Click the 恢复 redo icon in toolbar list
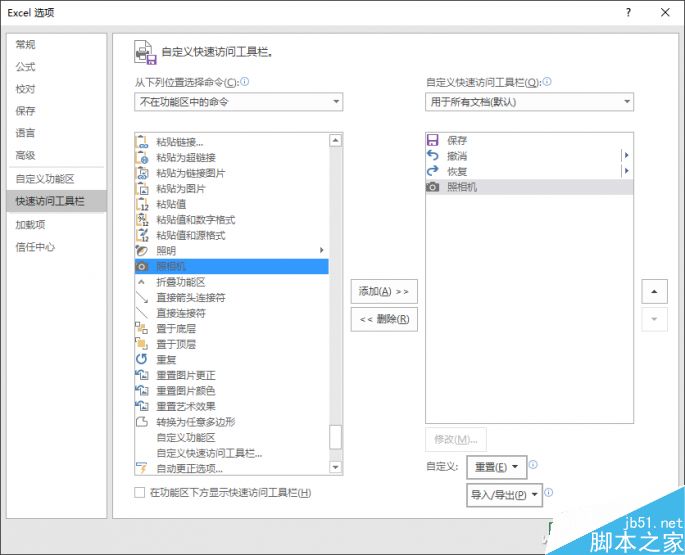The width and height of the screenshot is (685, 555). tap(432, 171)
